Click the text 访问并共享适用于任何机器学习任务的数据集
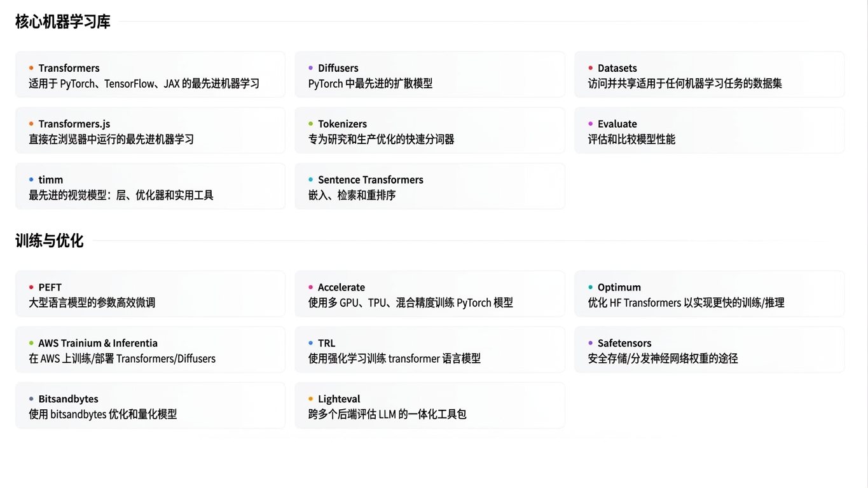 click(x=685, y=83)
